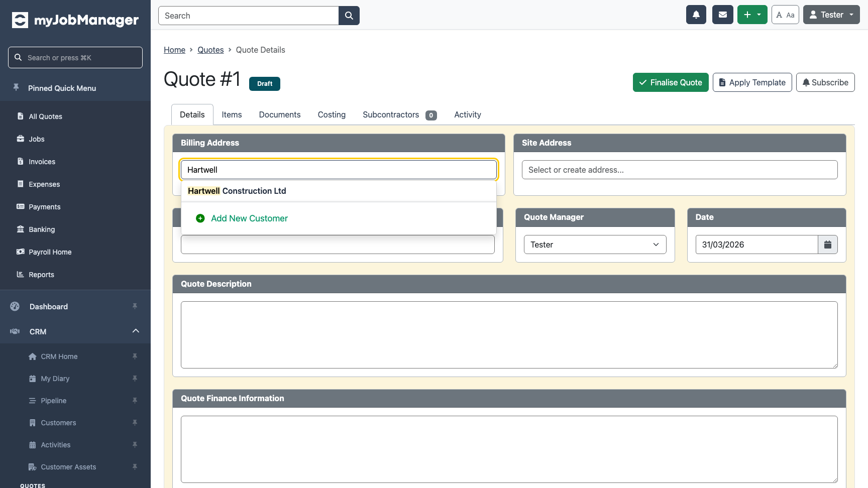Open the Quote Manager Tester dropdown
Screen dimensions: 868x488
[595, 245]
